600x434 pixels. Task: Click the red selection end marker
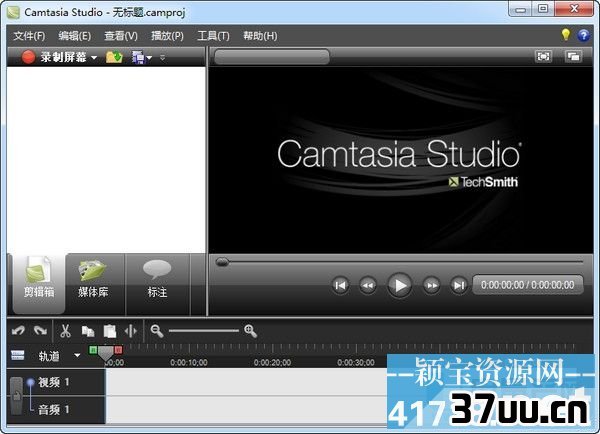[x=118, y=350]
